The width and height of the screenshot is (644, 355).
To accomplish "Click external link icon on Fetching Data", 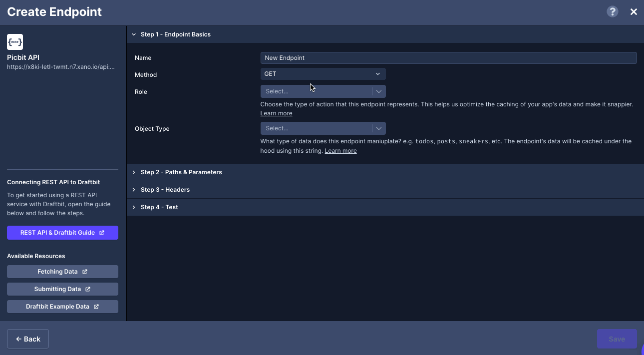I will tap(85, 272).
